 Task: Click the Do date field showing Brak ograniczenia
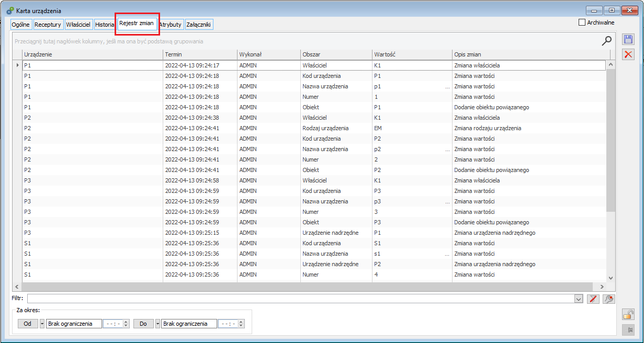click(189, 324)
